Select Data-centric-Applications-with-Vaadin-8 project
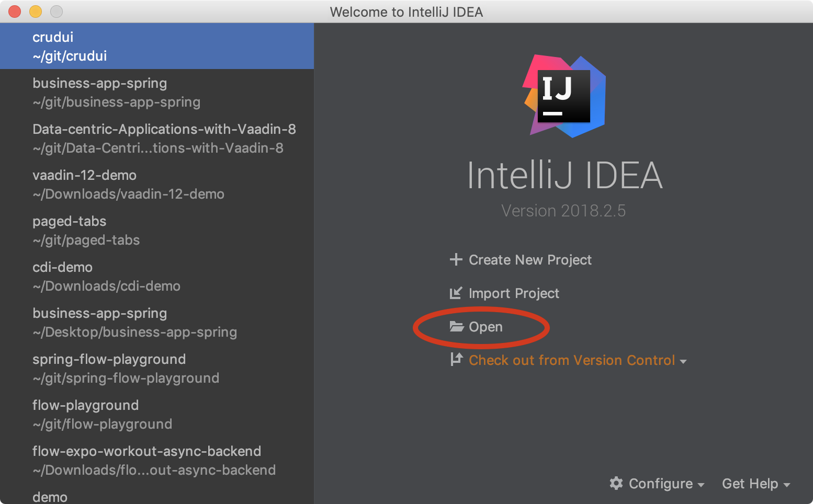This screenshot has height=504, width=813. pos(157,138)
